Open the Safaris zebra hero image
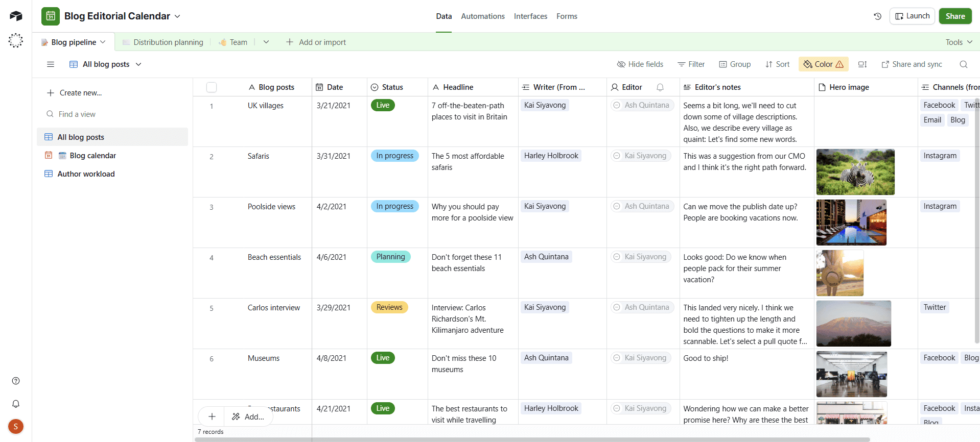Viewport: 980px width, 442px height. (855, 172)
